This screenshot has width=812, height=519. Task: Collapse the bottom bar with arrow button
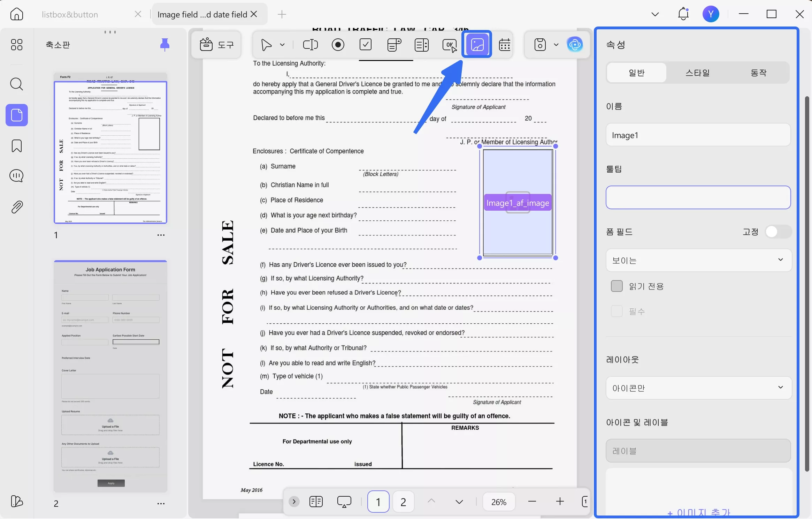[294, 502]
